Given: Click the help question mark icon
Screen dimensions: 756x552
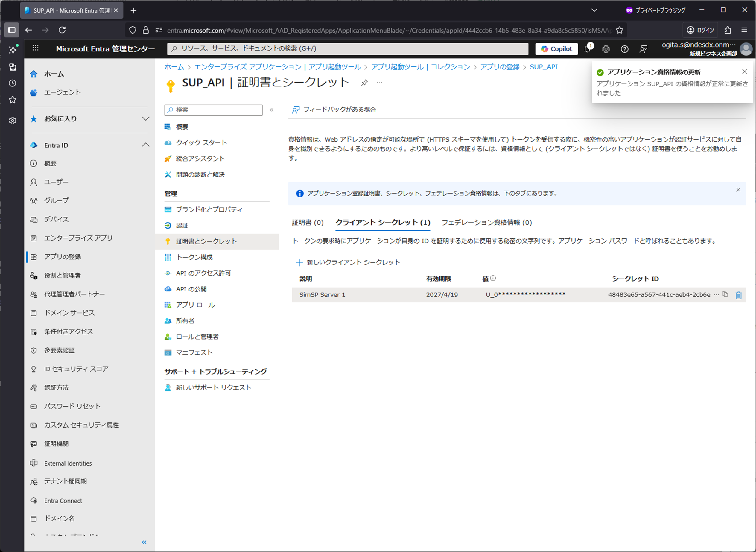Looking at the screenshot, I should pyautogui.click(x=624, y=49).
